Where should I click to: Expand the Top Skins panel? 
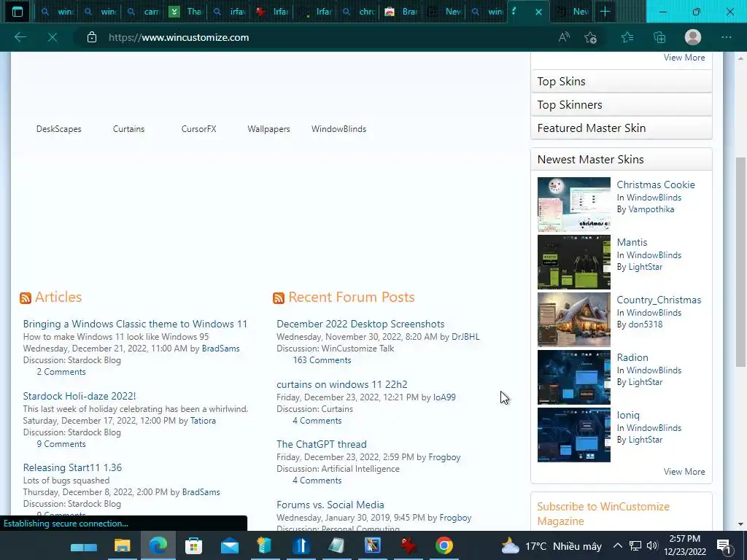tap(622, 82)
